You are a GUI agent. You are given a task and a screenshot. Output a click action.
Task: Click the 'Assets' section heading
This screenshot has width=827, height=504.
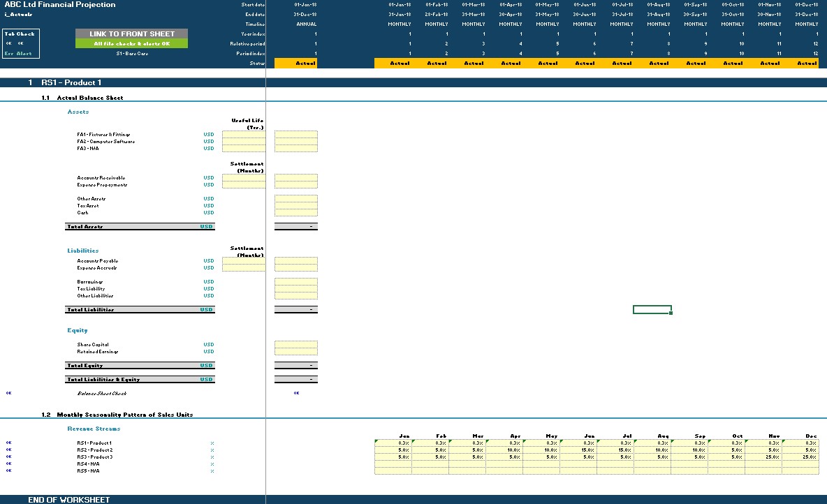78,112
